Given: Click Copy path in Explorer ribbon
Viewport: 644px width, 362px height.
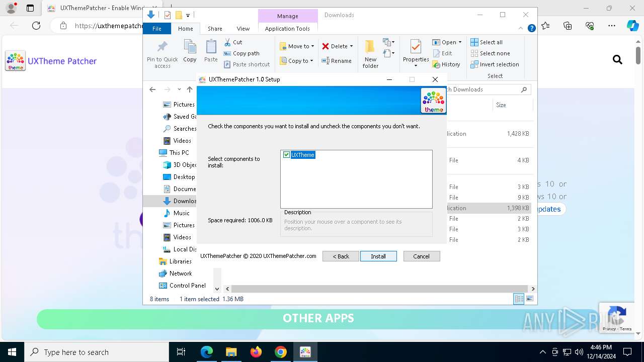Looking at the screenshot, I should [242, 53].
